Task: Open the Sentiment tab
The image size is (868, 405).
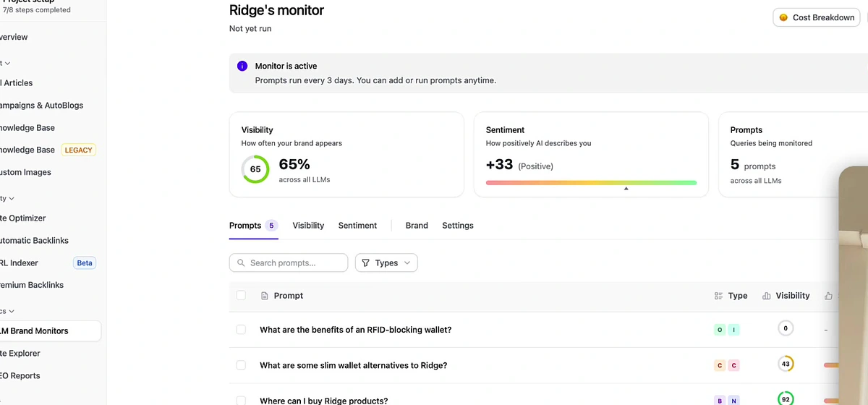Action: [x=357, y=226]
